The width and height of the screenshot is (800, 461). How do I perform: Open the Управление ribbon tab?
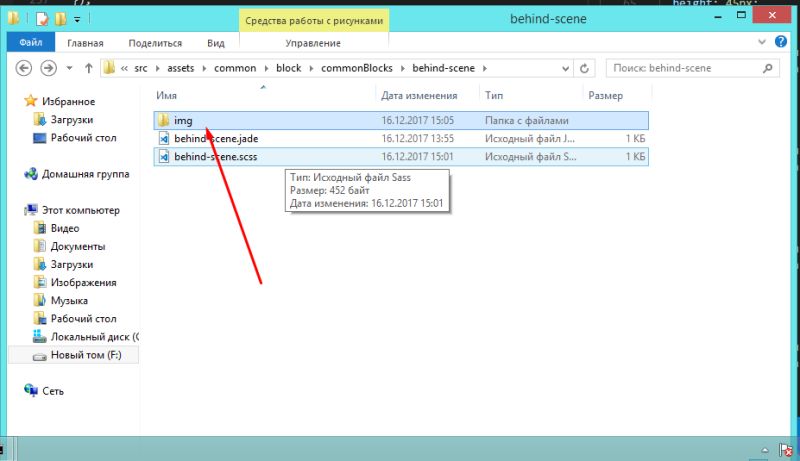pos(313,43)
